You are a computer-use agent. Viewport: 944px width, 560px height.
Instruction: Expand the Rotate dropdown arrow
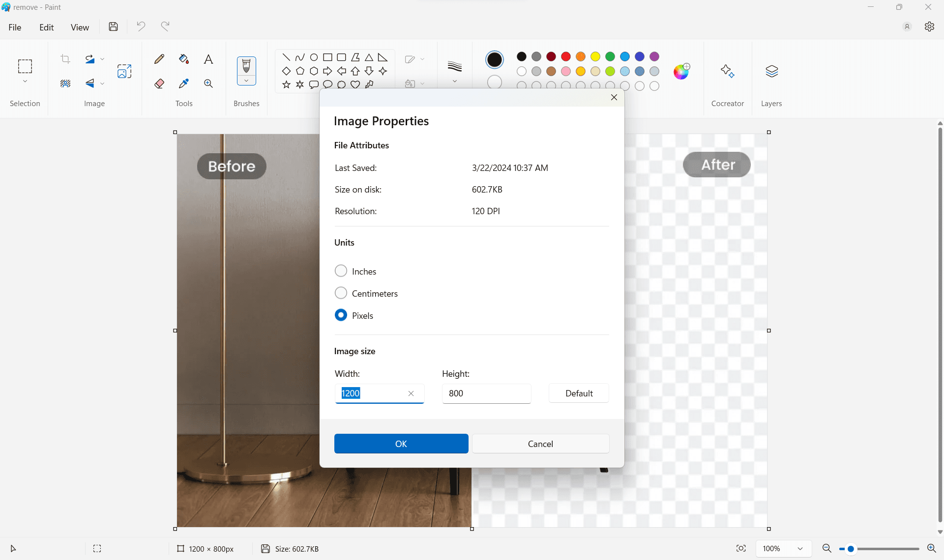(102, 59)
